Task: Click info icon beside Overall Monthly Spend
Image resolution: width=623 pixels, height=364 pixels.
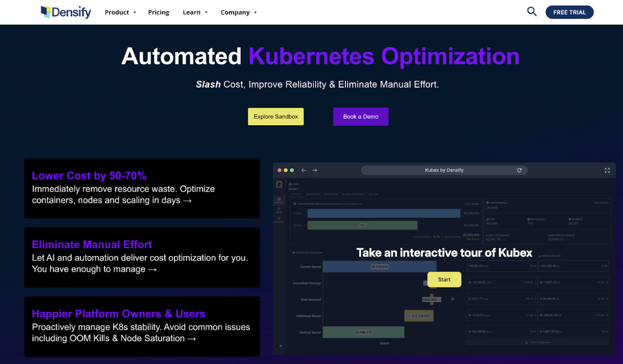Action: click(x=295, y=204)
